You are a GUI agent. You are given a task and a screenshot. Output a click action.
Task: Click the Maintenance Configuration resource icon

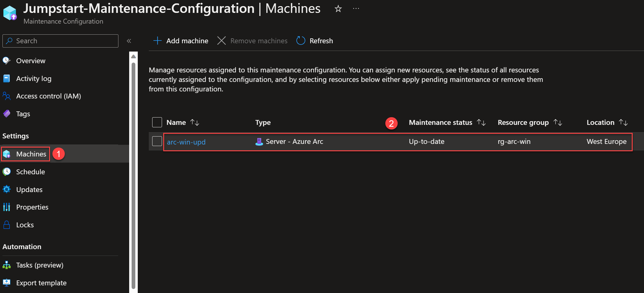[x=10, y=13]
